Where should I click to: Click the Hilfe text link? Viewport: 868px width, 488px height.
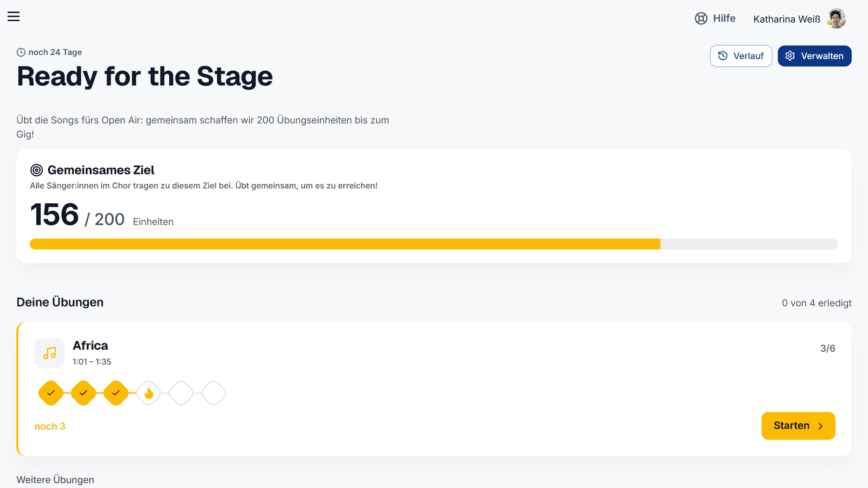(724, 18)
